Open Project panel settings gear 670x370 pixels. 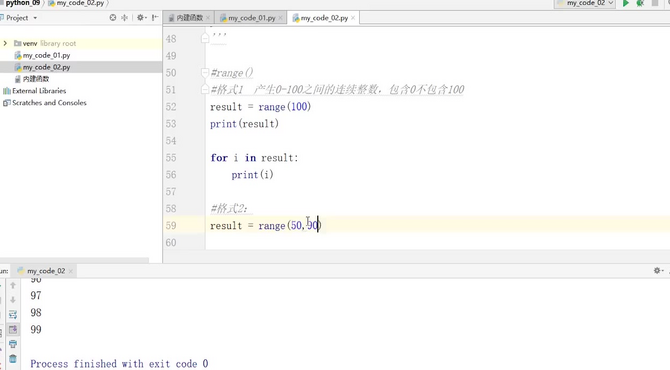pos(141,18)
